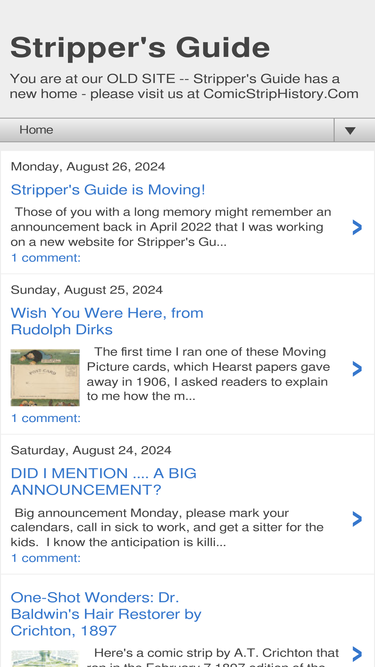Open post "Stripper's Guide is Moving!"

(108, 189)
